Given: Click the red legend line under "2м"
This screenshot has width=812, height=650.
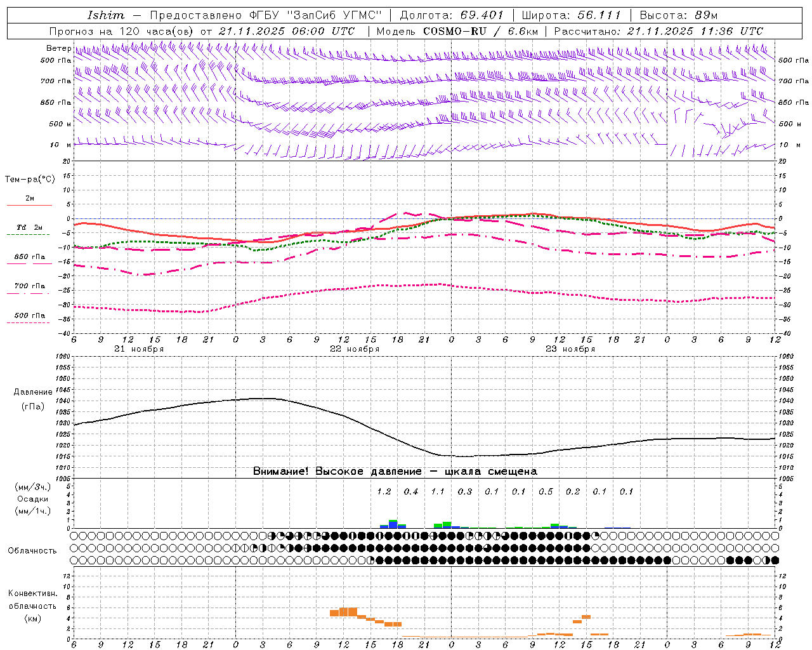Looking at the screenshot, I should tap(29, 205).
